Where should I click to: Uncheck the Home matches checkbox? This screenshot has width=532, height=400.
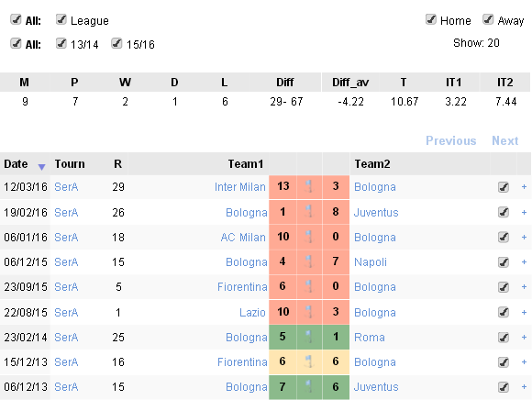(x=431, y=19)
